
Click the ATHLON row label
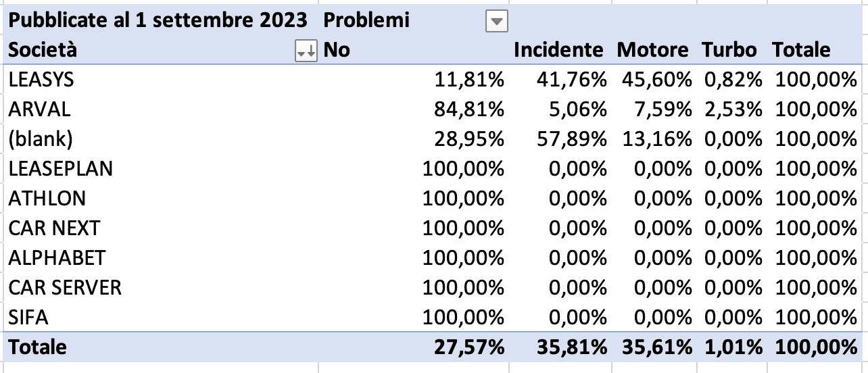47,199
